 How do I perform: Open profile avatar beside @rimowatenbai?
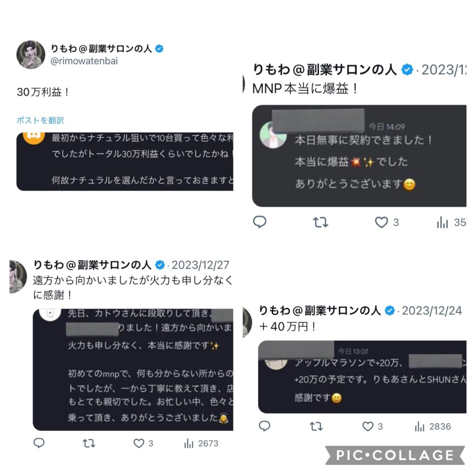pos(31,55)
